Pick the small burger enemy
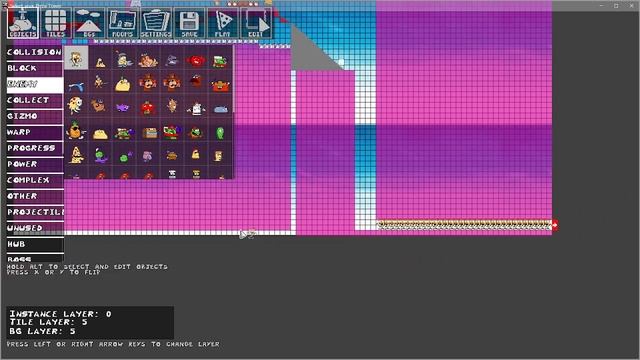This screenshot has width=640, height=360. pyautogui.click(x=172, y=156)
